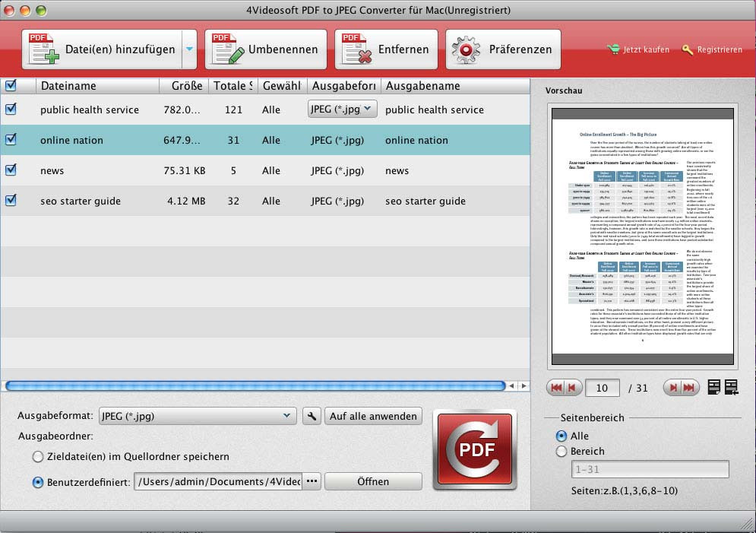This screenshot has width=756, height=533.
Task: Click JPEG format cell of news row
Action: [x=337, y=171]
